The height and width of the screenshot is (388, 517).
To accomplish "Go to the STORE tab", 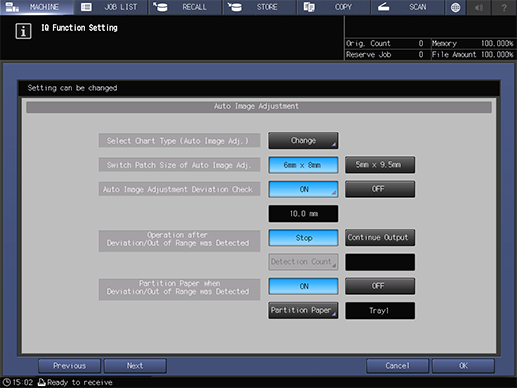I will pyautogui.click(x=259, y=7).
